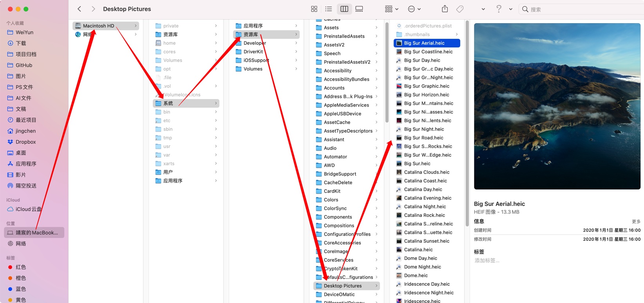Click the Share toolbar icon
Image resolution: width=644 pixels, height=303 pixels.
(x=445, y=9)
